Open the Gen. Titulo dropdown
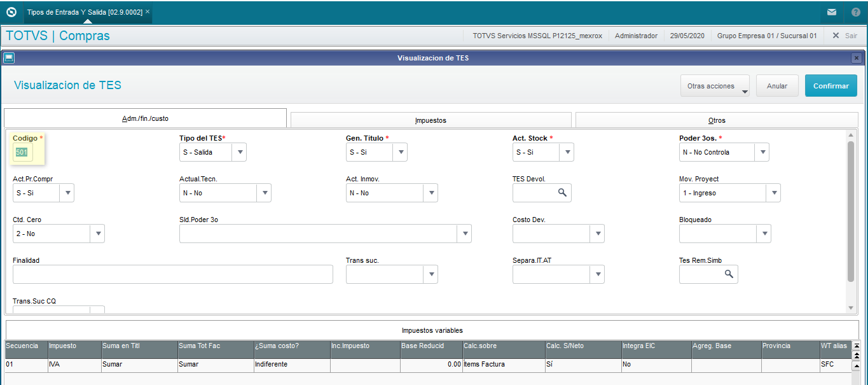868x385 pixels. point(400,152)
